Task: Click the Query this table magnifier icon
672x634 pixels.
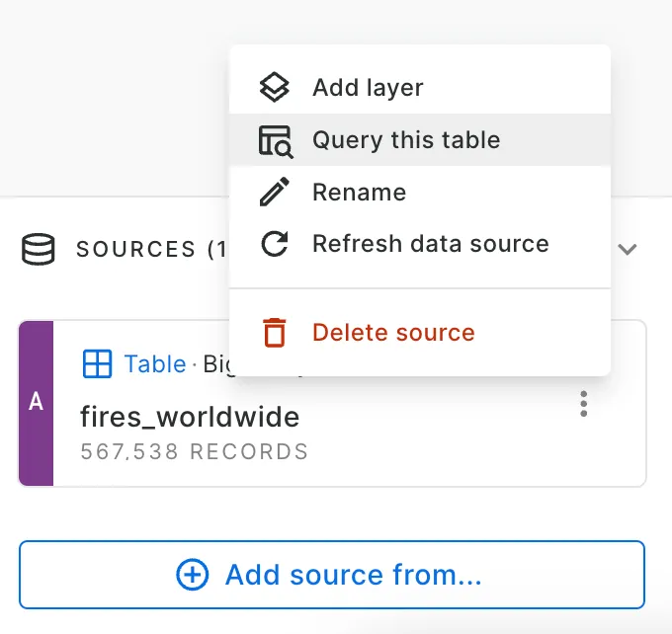Action: coord(275,140)
